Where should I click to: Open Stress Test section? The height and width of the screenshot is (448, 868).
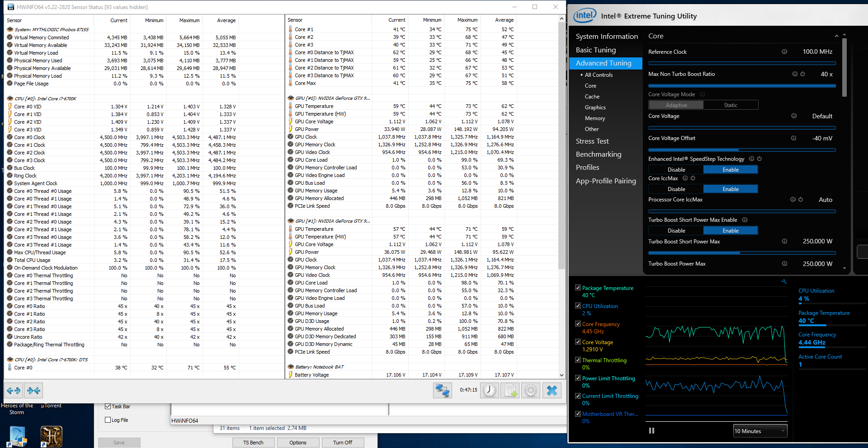[592, 141]
